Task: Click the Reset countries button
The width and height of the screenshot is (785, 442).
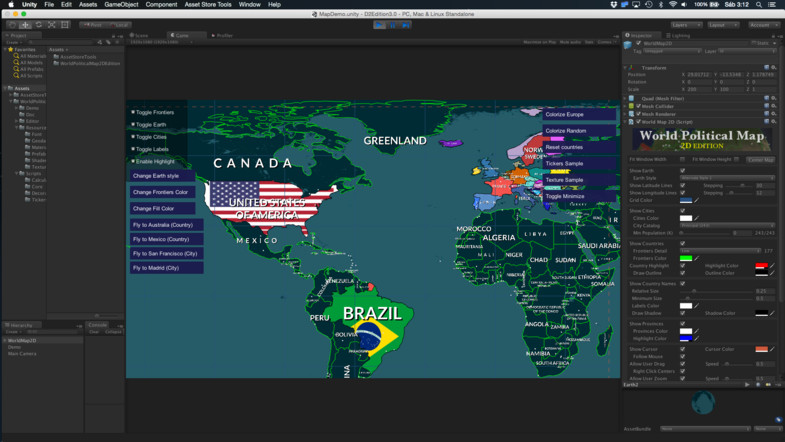Action: (x=579, y=147)
